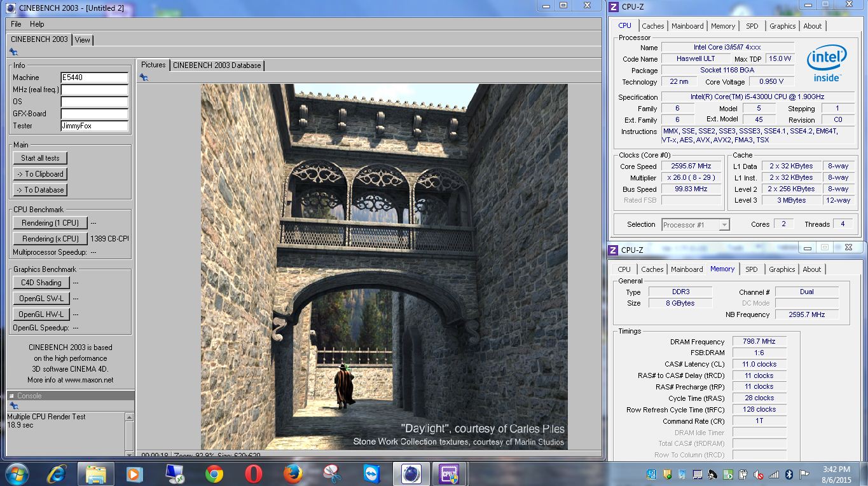The image size is (868, 486).
Task: Switch to the CINEBENCH 2003 Database tab
Action: click(217, 65)
